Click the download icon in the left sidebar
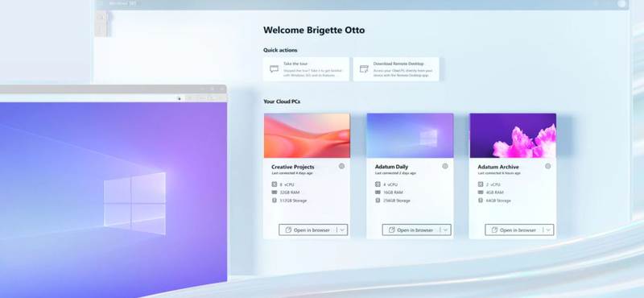644x298 pixels. point(100,30)
